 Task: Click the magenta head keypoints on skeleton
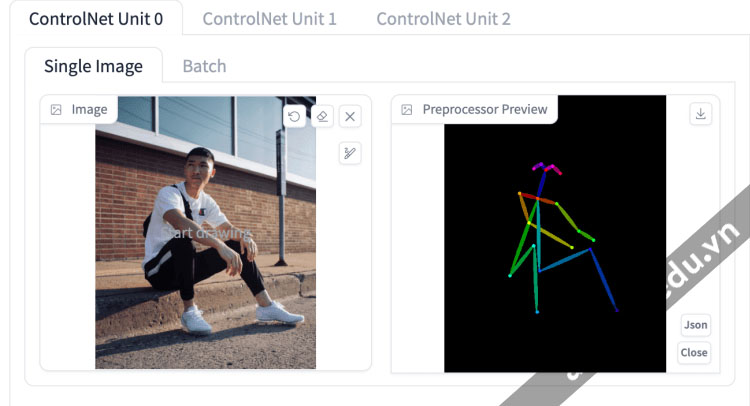547,168
